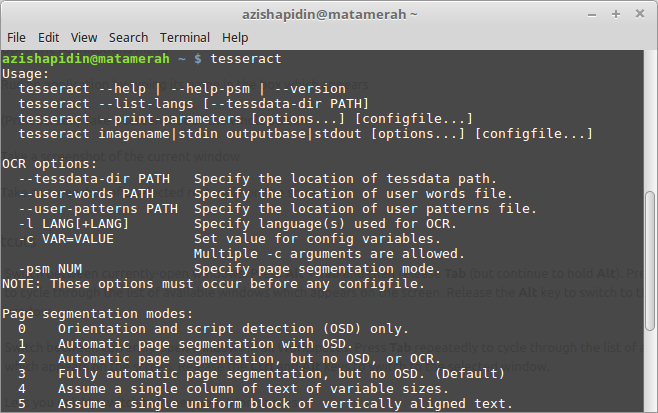658x413 pixels.
Task: Click the window title azishapidin@matamerah
Action: tap(328, 14)
